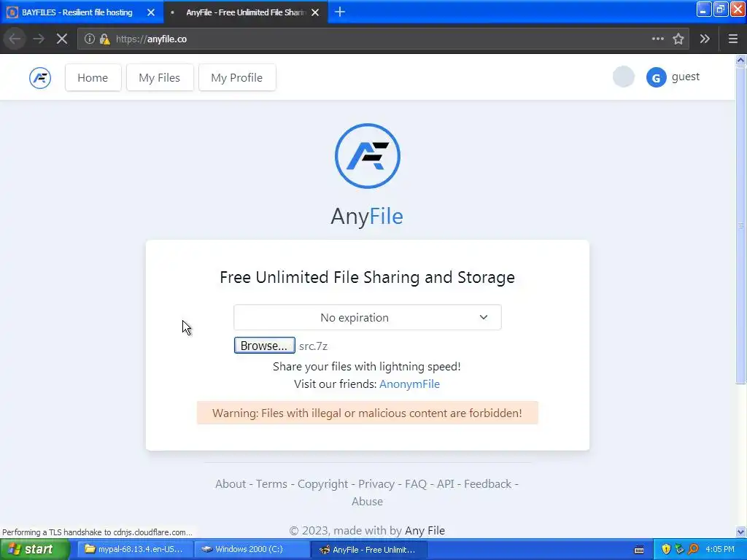Click the padlock warning icon
Viewport: 747px width, 560px height.
[x=104, y=39]
